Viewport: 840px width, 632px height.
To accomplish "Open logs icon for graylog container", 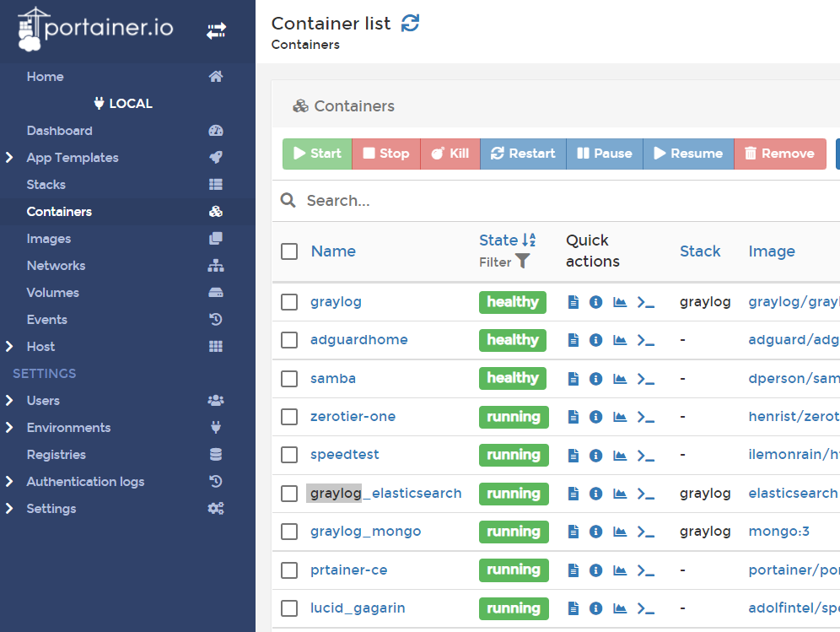I will 573,302.
